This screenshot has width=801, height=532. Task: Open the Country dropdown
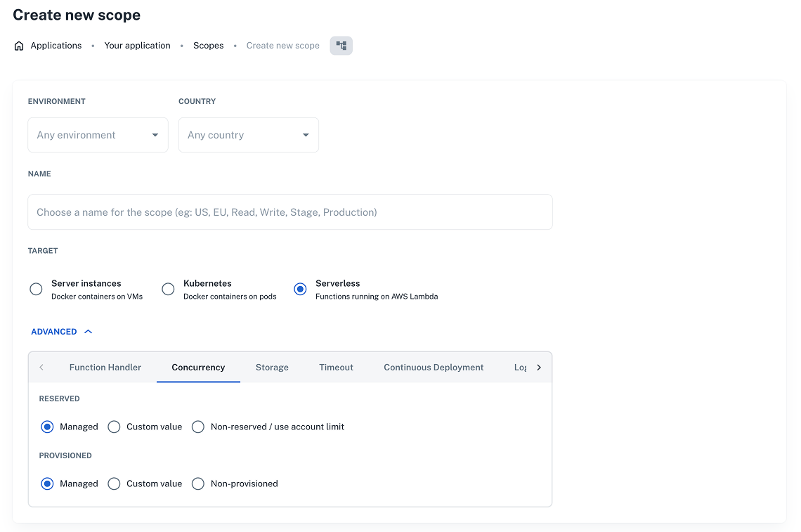coord(248,135)
